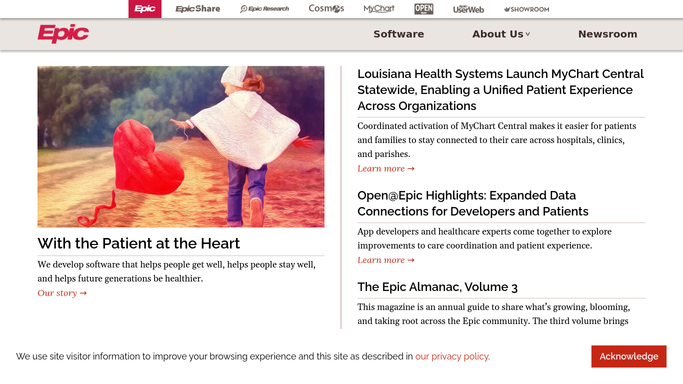Open Open@Epic Highlights article headline

point(473,203)
